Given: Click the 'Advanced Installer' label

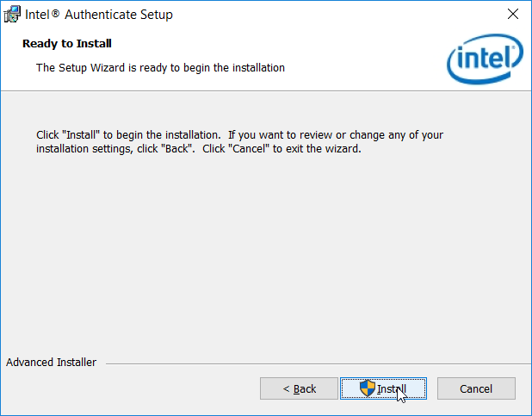Looking at the screenshot, I should tap(52, 363).
